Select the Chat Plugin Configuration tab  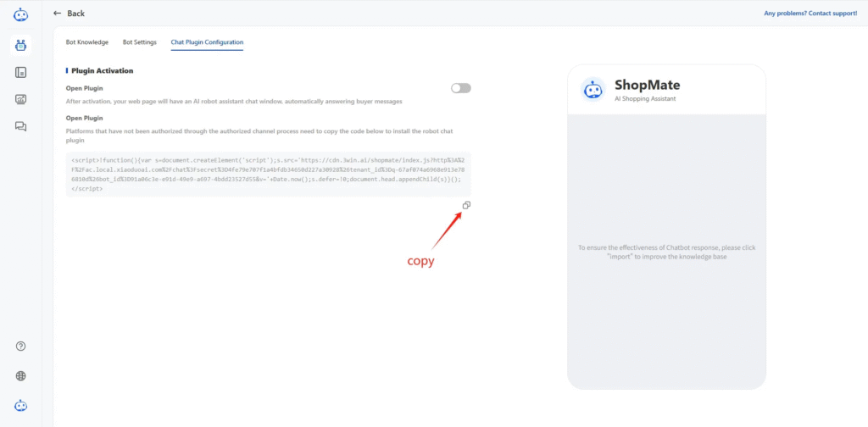point(207,42)
